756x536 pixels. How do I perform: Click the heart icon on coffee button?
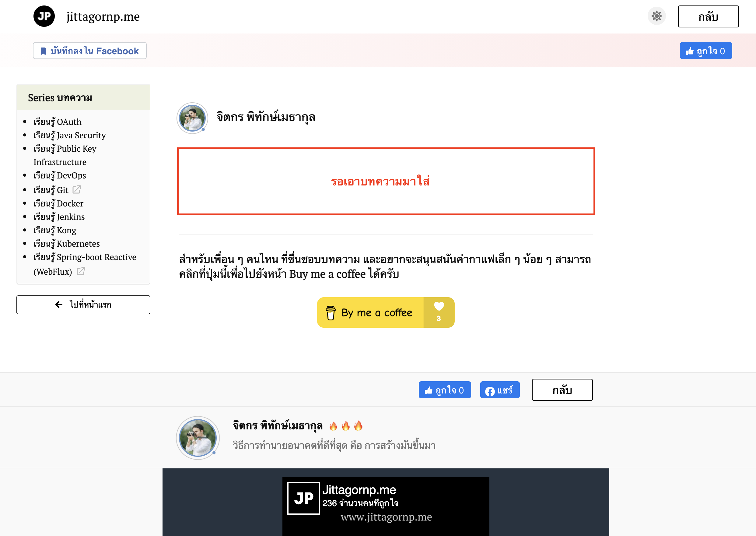439,307
